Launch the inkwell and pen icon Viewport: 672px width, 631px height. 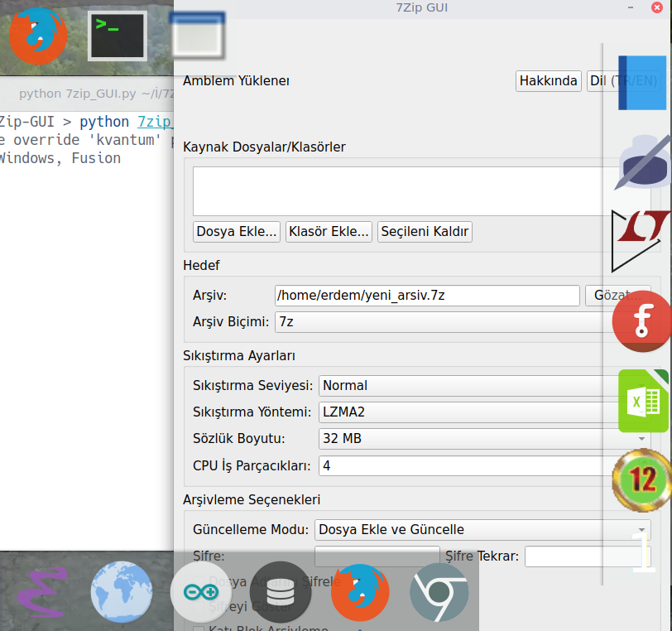pyautogui.click(x=643, y=161)
